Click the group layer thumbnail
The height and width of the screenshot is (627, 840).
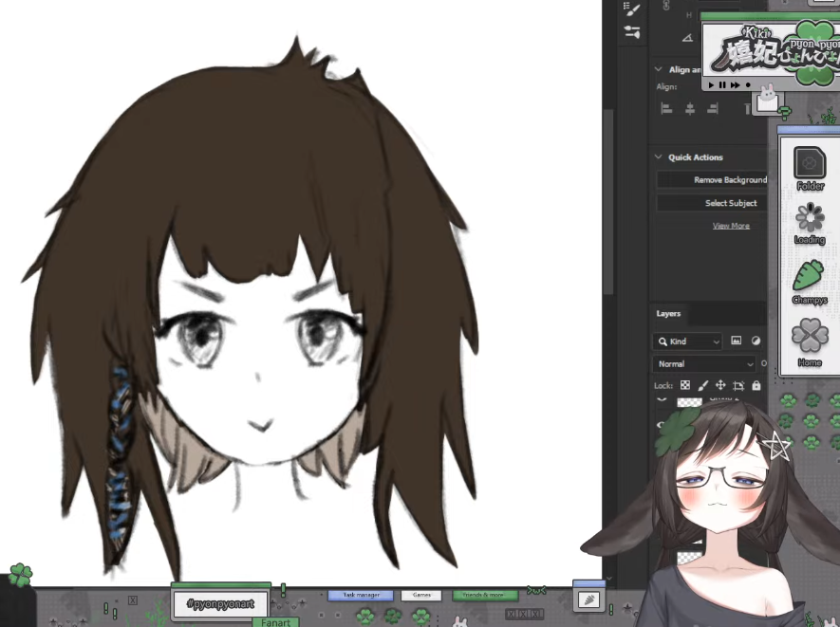point(689,402)
